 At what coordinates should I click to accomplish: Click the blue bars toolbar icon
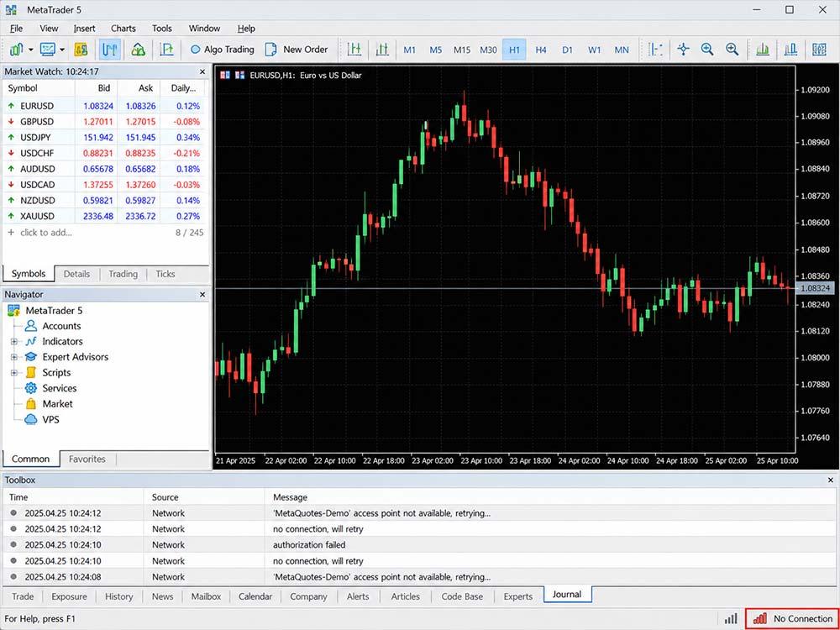pos(790,50)
